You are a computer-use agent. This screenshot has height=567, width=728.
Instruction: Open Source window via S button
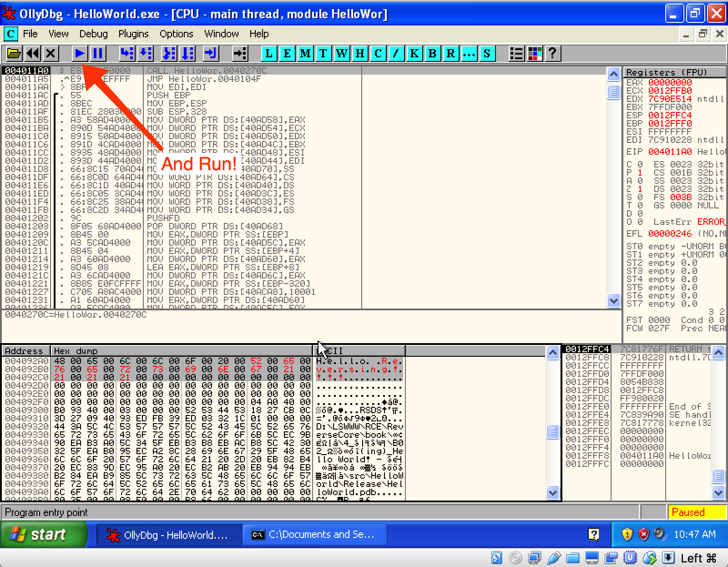[x=487, y=54]
